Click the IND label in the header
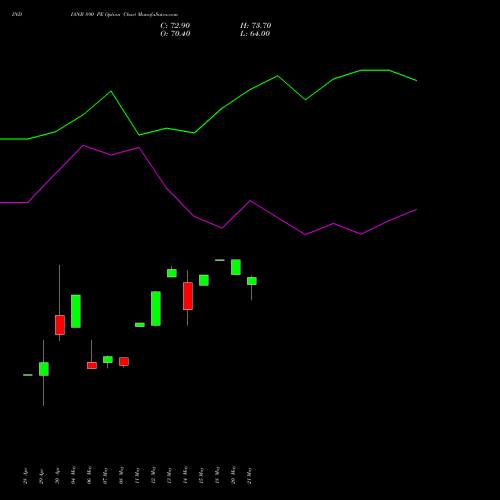Screen dimensions: 500x500 point(17,14)
